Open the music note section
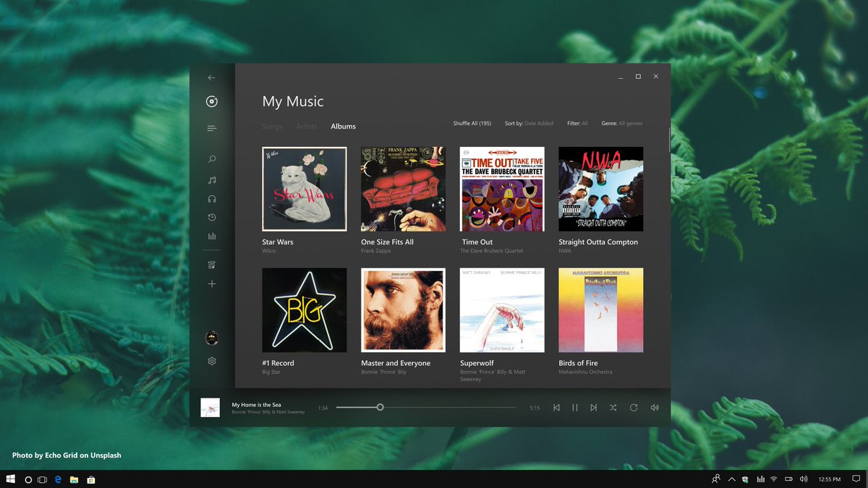Screen dimensions: 868x488 [x=212, y=180]
